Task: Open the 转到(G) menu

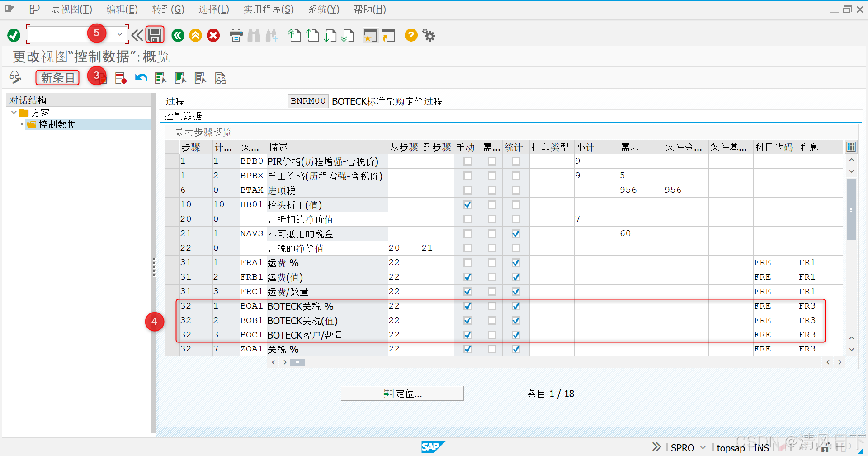Action: coord(168,9)
